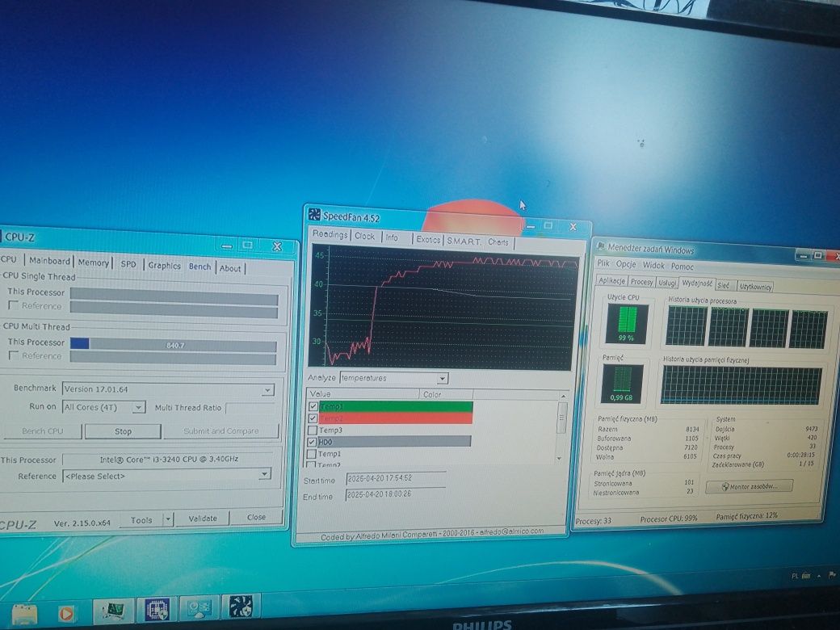Image resolution: width=840 pixels, height=630 pixels.
Task: Select the Charts tab in SpeedFan
Action: click(498, 242)
